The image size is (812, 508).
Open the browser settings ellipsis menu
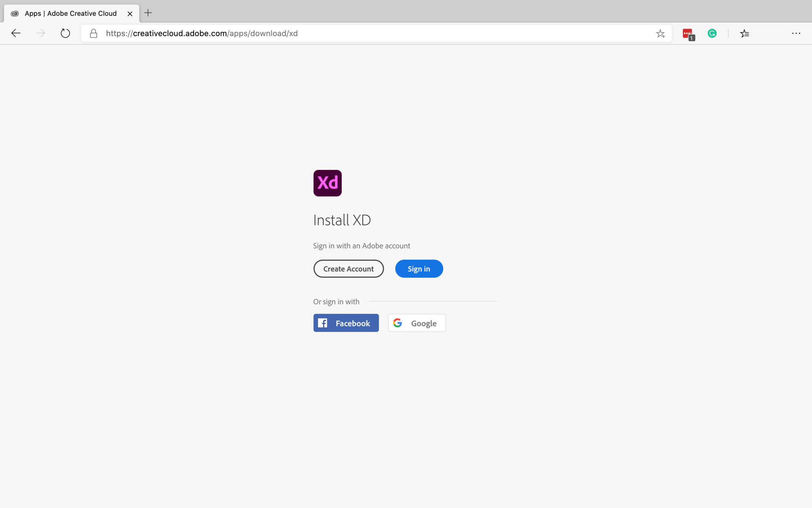(x=796, y=33)
